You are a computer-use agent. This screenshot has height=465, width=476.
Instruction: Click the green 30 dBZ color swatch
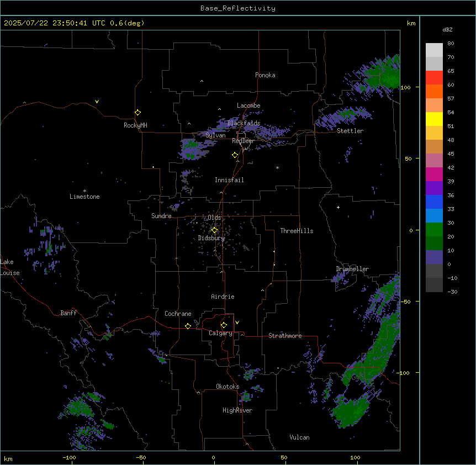tap(434, 230)
